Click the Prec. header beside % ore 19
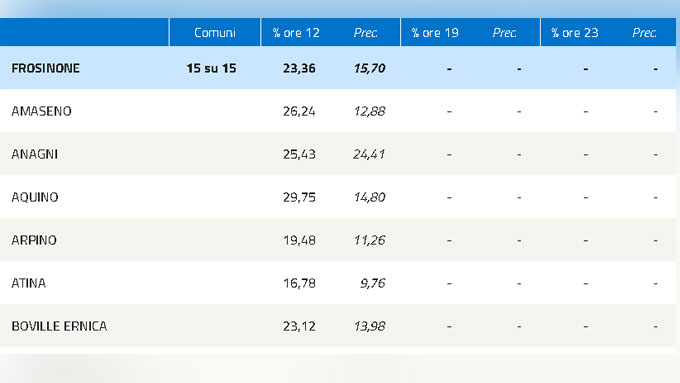The height and width of the screenshot is (383, 680). point(504,33)
